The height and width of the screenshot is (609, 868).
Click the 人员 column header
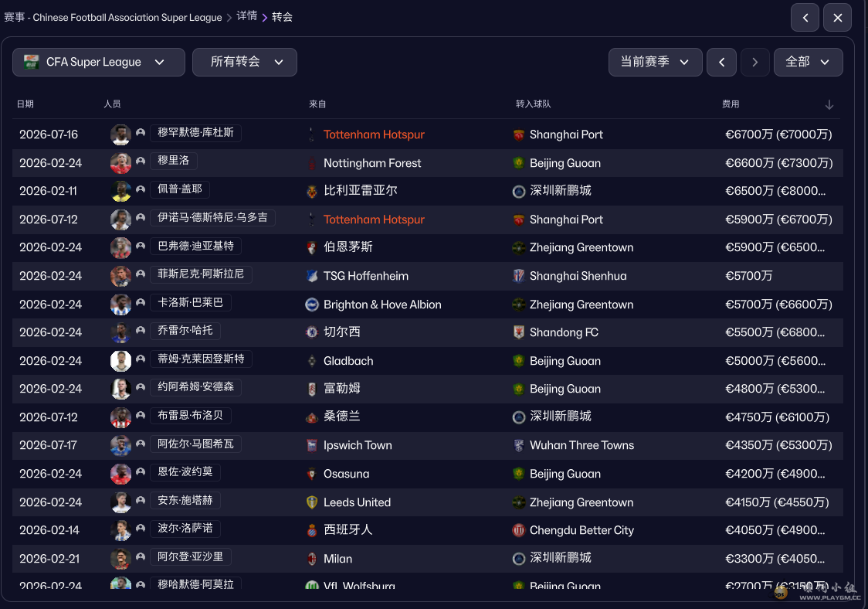[x=113, y=104]
